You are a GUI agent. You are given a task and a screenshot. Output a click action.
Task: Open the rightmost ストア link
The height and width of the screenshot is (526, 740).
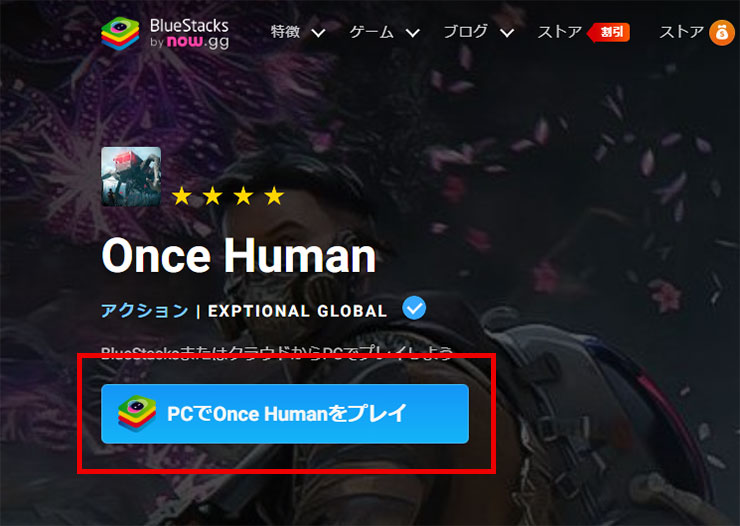[682, 32]
